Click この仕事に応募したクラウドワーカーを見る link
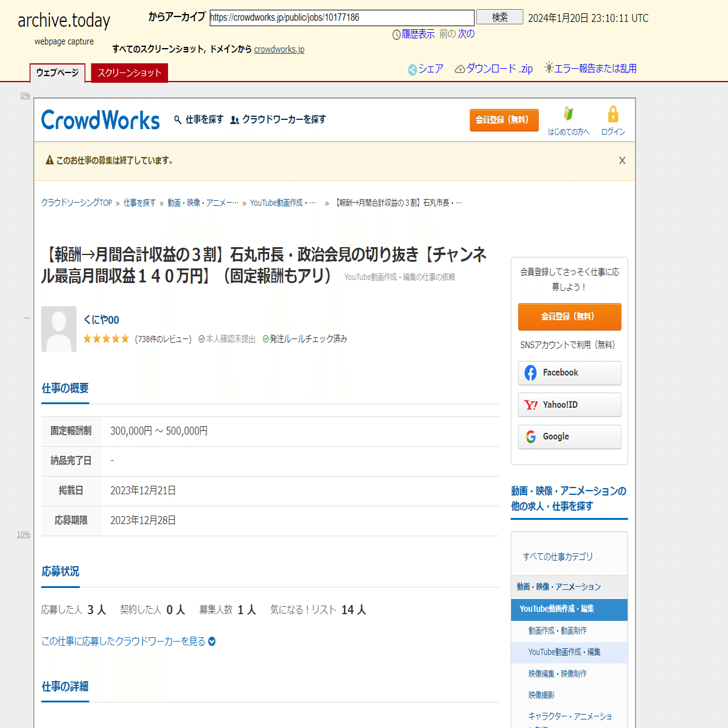The width and height of the screenshot is (728, 728). click(123, 641)
